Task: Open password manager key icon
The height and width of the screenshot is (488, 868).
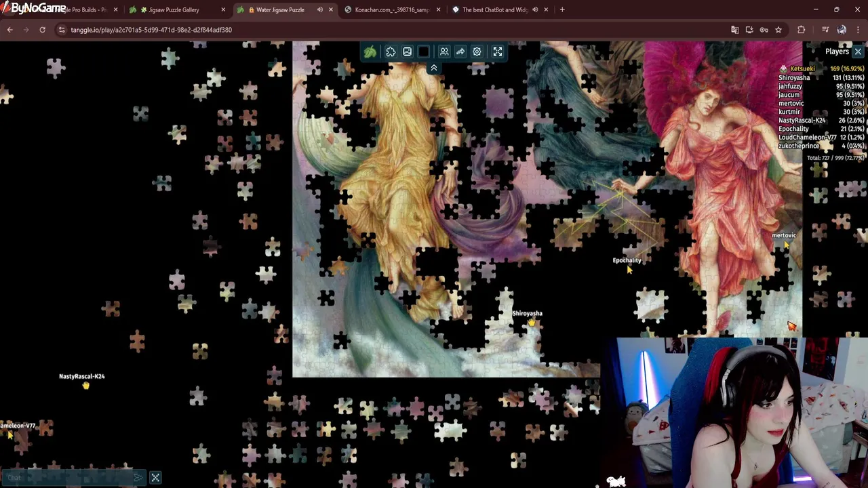Action: point(764,30)
